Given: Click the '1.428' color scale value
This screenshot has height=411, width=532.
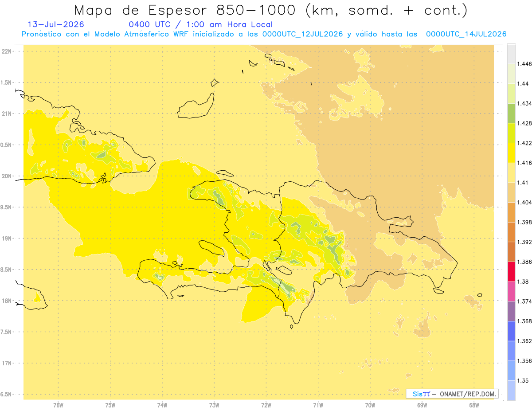Looking at the screenshot, I should click(x=525, y=123).
